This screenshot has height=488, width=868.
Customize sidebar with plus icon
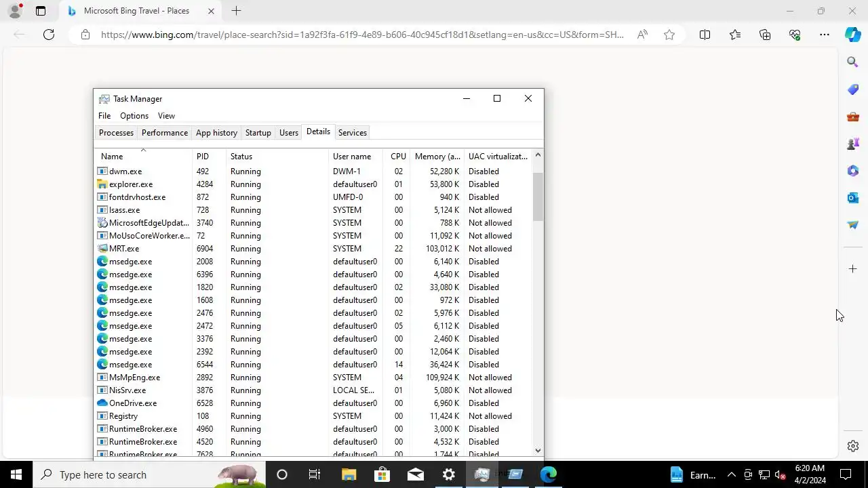[853, 269]
